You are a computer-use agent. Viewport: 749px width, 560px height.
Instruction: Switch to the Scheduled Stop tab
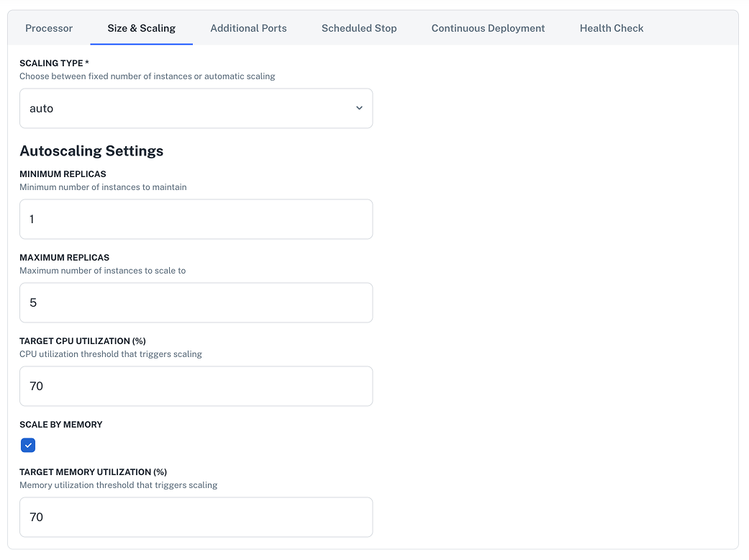click(x=359, y=28)
